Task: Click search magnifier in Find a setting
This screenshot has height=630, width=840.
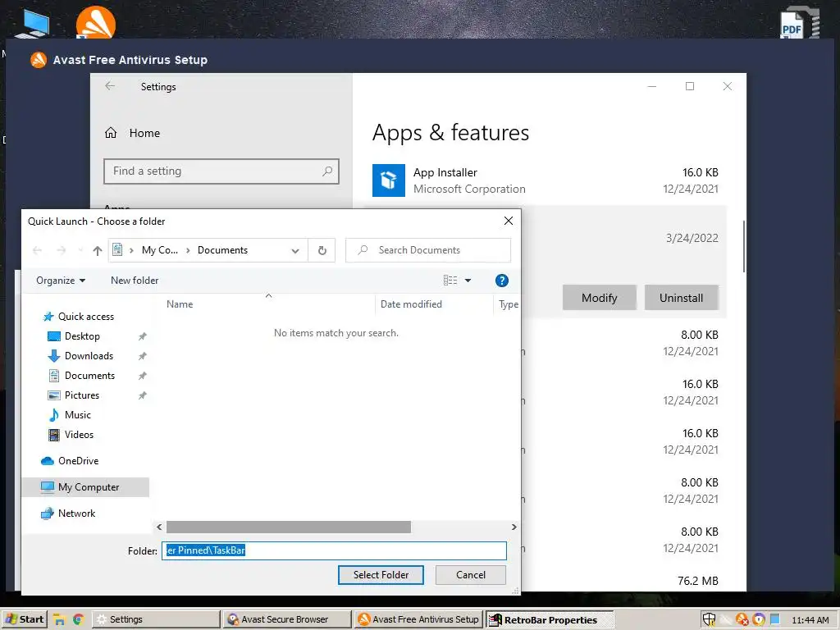Action: pyautogui.click(x=327, y=171)
